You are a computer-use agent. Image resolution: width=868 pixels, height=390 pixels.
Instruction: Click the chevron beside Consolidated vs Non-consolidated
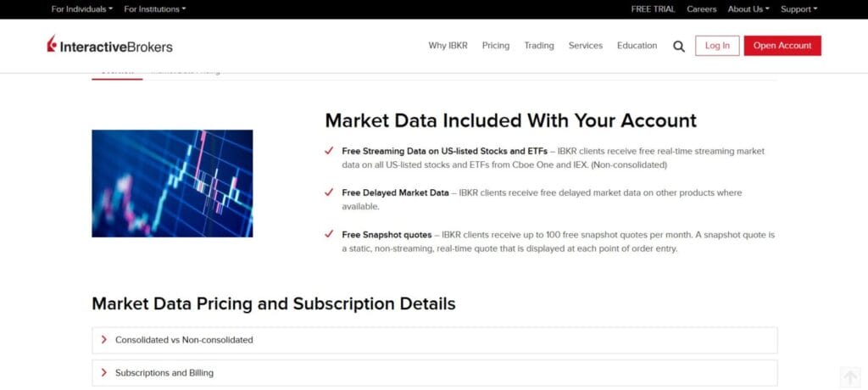coord(104,340)
